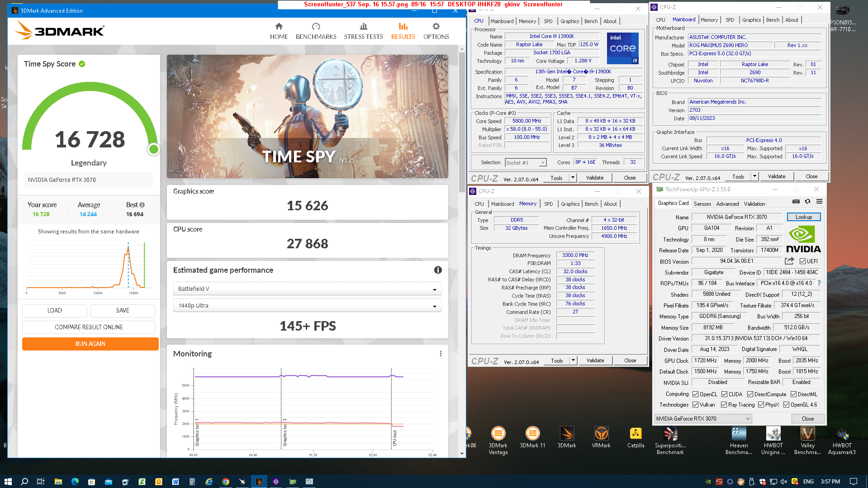The height and width of the screenshot is (488, 868).
Task: Toggle the UEFI checkbox in GPU-Z
Action: (802, 261)
